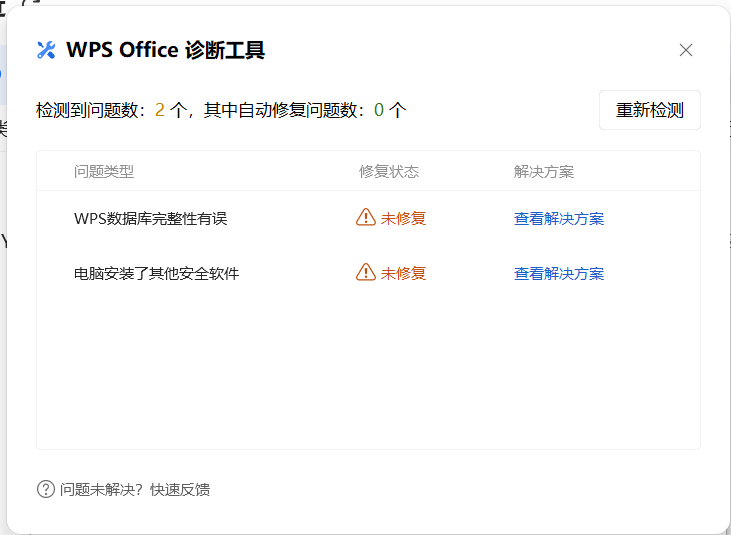Close the WPS Office diagnostic dialog
The image size is (731, 535).
(x=685, y=50)
